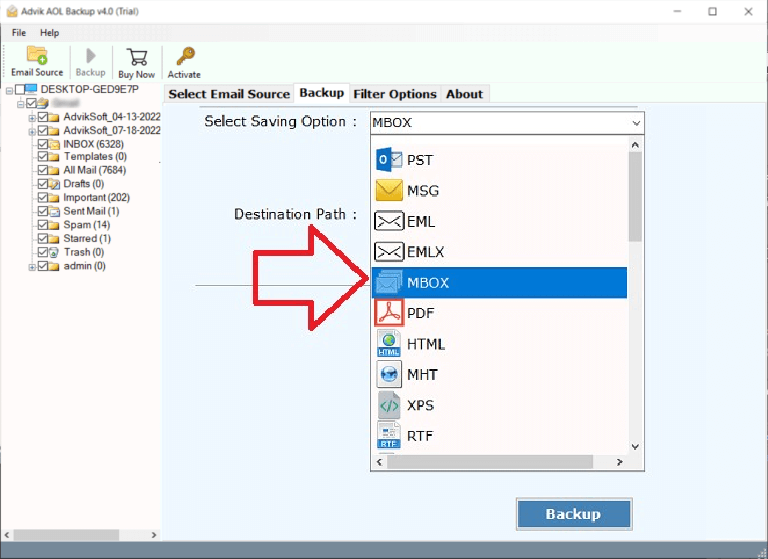Select the HTML file icon
Image resolution: width=768 pixels, height=559 pixels.
tap(389, 343)
